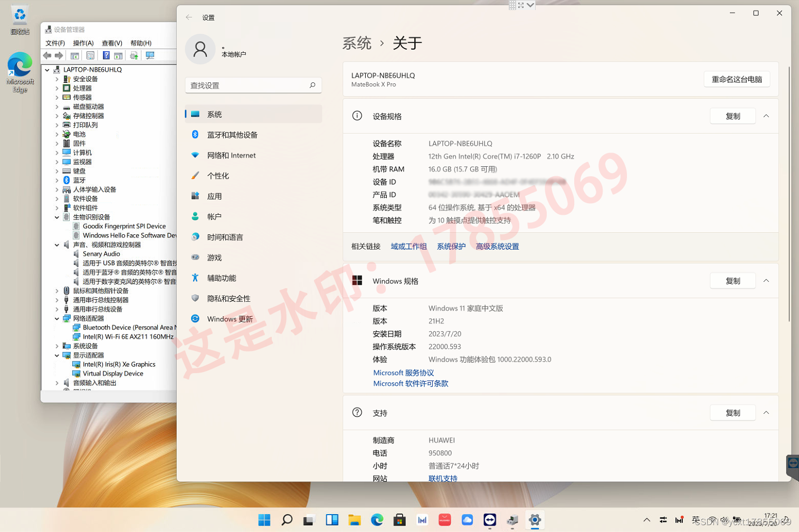Click 复制 button in 设备规格 section

tap(733, 116)
